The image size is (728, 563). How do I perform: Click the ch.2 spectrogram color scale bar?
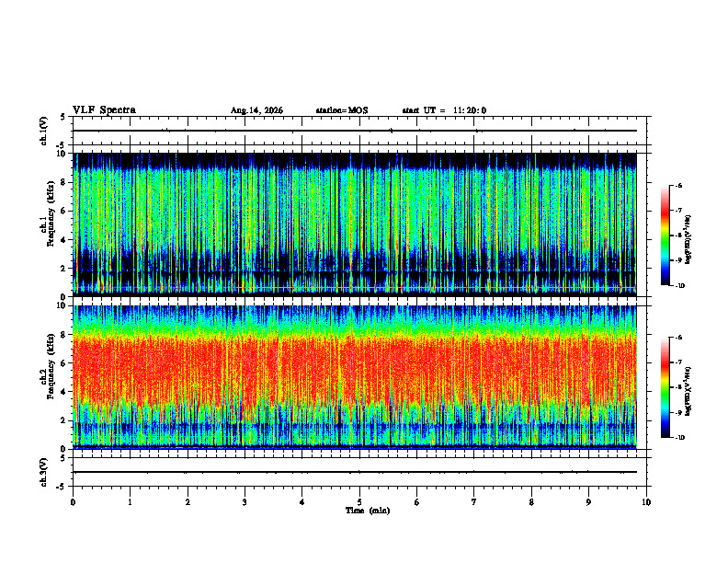665,387
